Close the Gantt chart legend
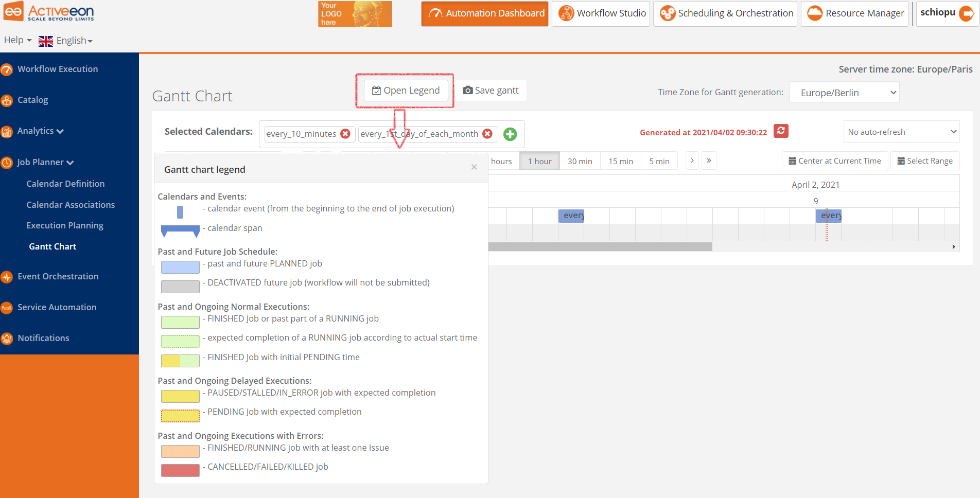The width and height of the screenshot is (980, 498). 474,167
